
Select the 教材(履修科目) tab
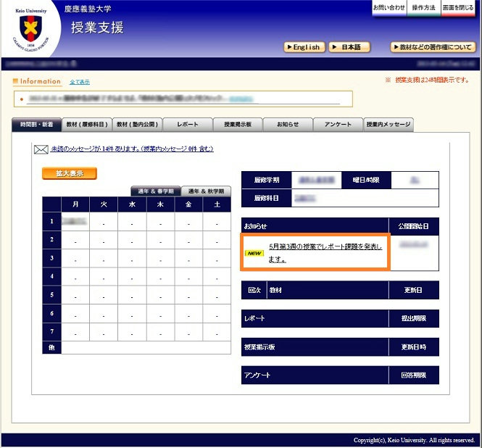86,125
